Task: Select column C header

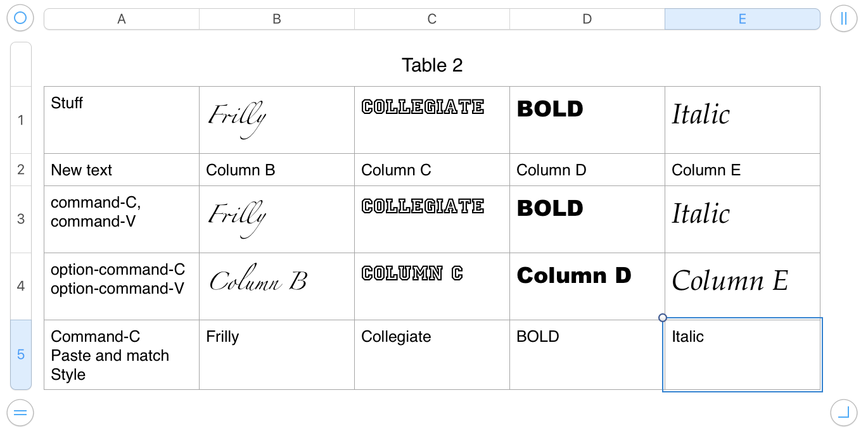Action: pyautogui.click(x=432, y=19)
